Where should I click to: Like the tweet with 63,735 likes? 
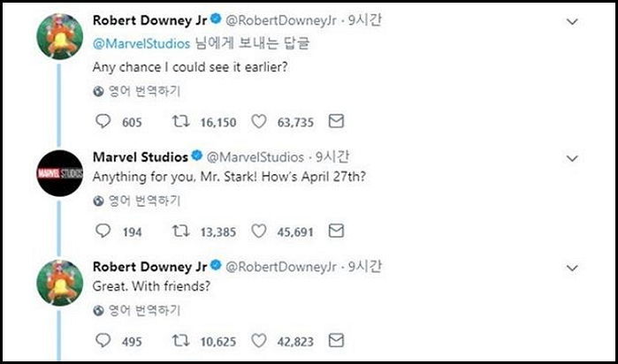(x=259, y=121)
